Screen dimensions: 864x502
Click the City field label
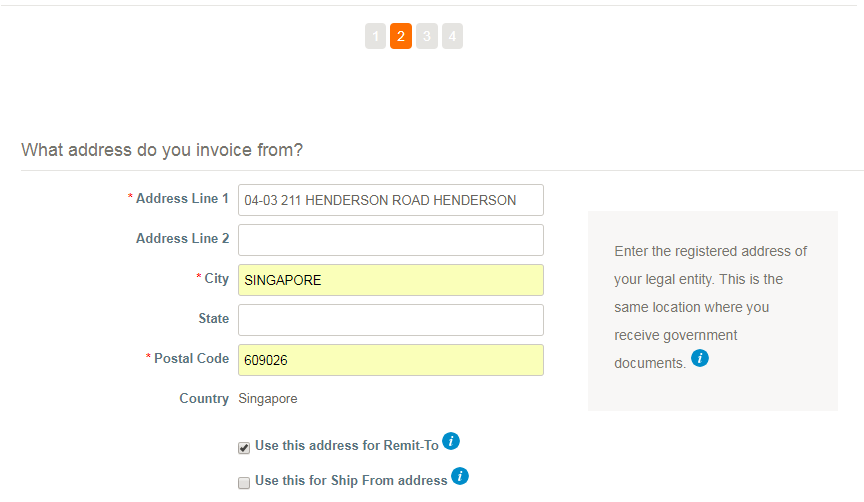(x=217, y=279)
